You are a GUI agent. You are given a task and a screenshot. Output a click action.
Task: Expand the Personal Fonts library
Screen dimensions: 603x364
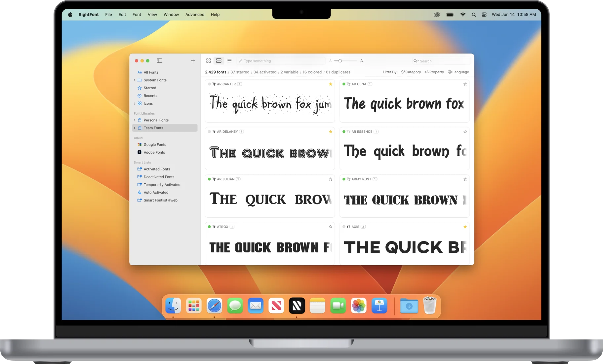click(135, 120)
